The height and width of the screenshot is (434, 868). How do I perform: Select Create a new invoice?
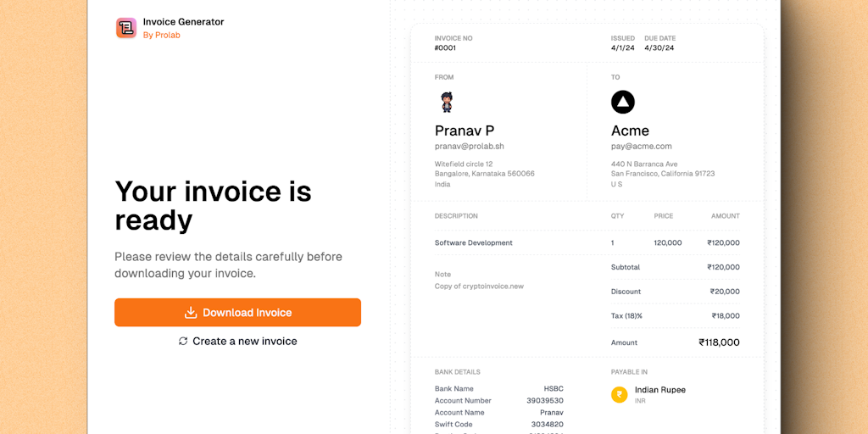click(244, 341)
